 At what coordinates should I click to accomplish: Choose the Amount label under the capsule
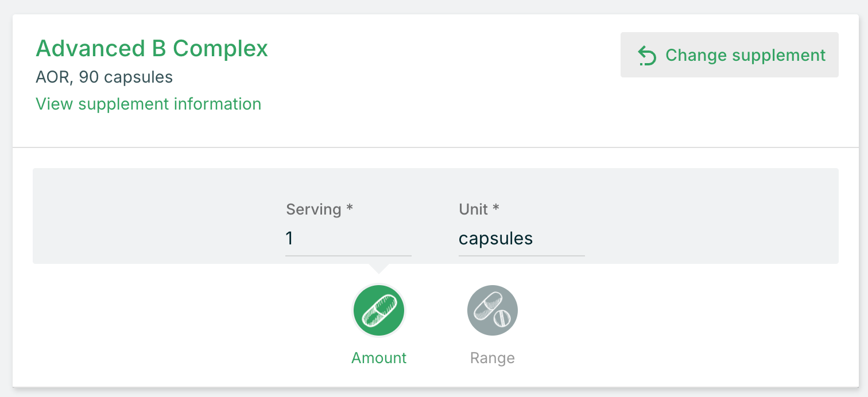(x=379, y=358)
